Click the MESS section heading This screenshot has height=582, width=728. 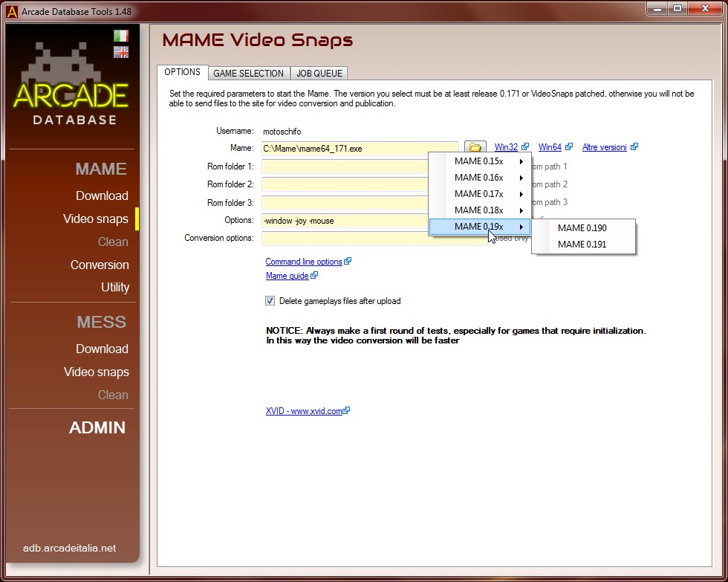pos(101,322)
